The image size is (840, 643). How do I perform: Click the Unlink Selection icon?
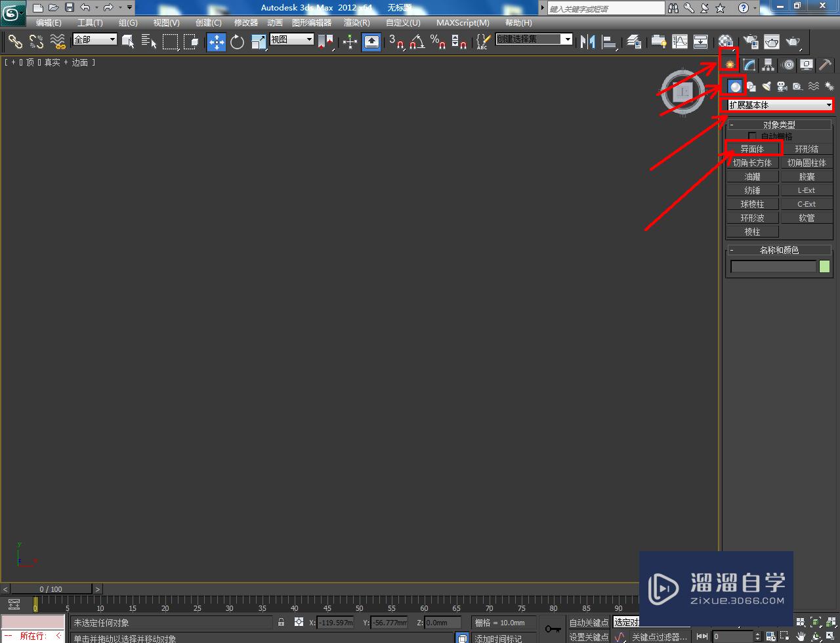coord(36,41)
